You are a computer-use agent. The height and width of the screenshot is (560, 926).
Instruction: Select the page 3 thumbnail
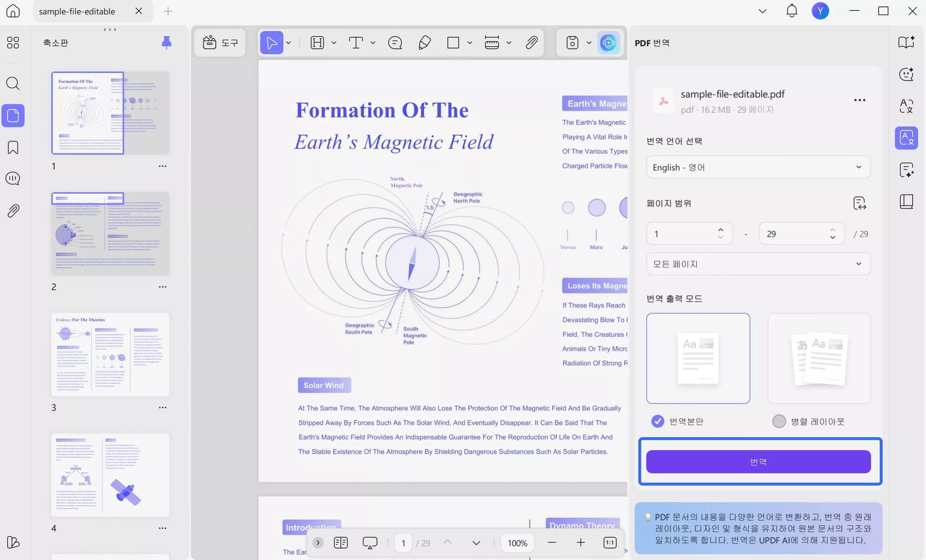click(x=110, y=354)
